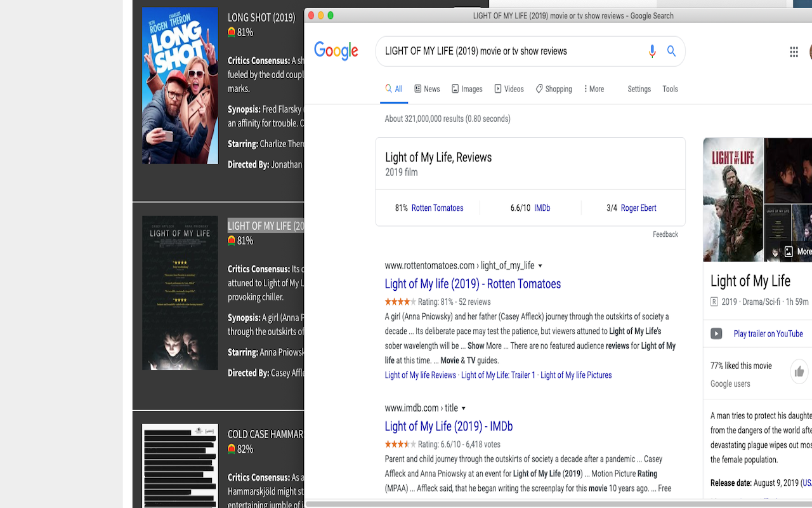Click the Light of My Life, Reviews heading
812x508 pixels.
(438, 157)
